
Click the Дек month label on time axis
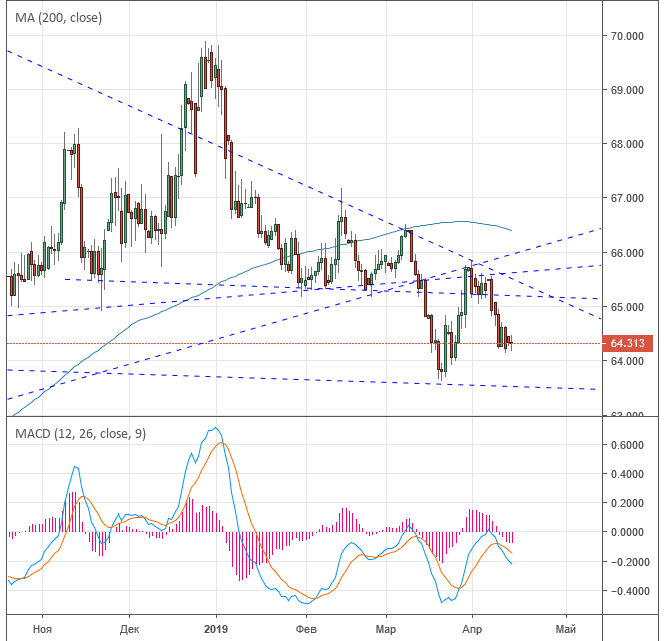coord(129,629)
